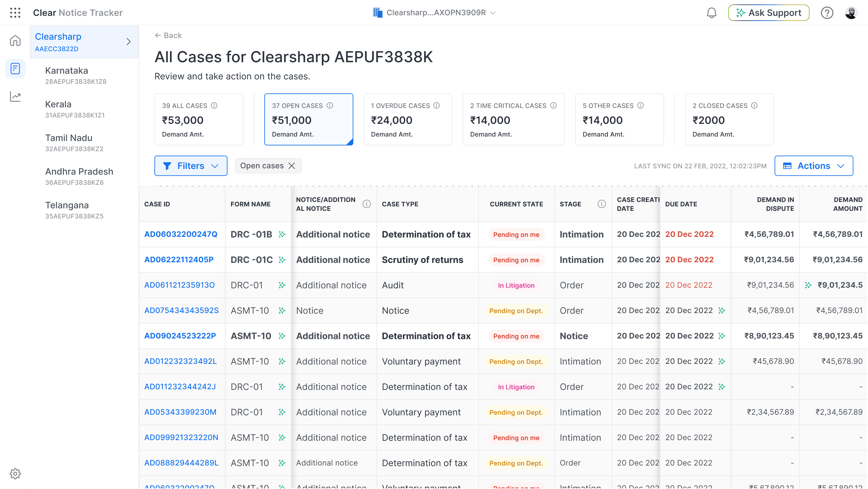Viewport: 868px width, 489px height.
Task: Select the 39 All Cases card
Action: pyautogui.click(x=199, y=120)
